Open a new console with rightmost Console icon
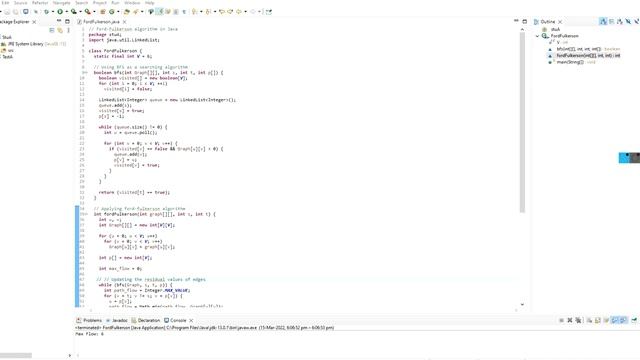Image resolution: width=640 pixels, height=360 pixels. [634, 320]
